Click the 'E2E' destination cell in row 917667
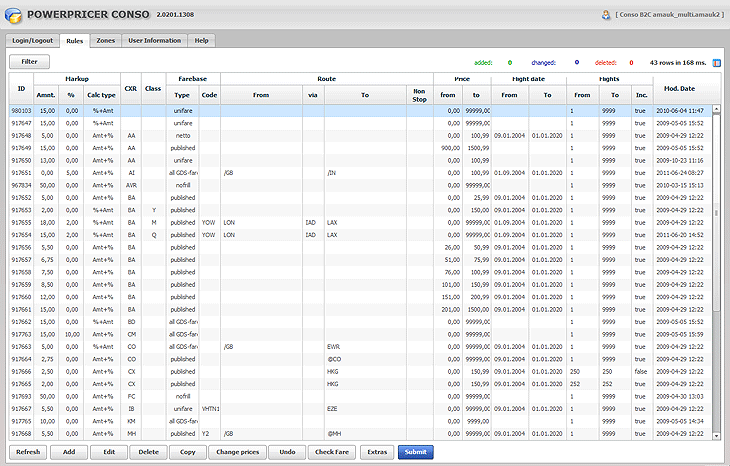 pyautogui.click(x=365, y=409)
